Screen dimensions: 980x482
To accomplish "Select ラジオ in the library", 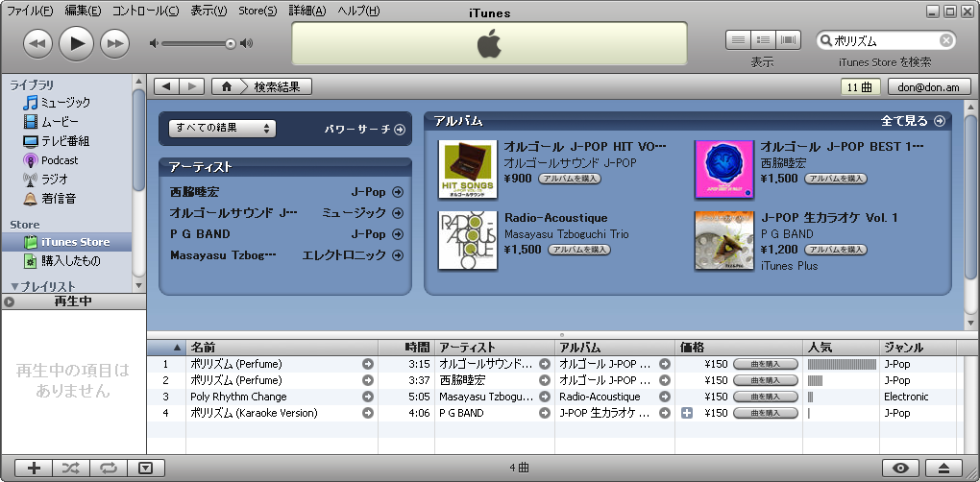I will (55, 180).
